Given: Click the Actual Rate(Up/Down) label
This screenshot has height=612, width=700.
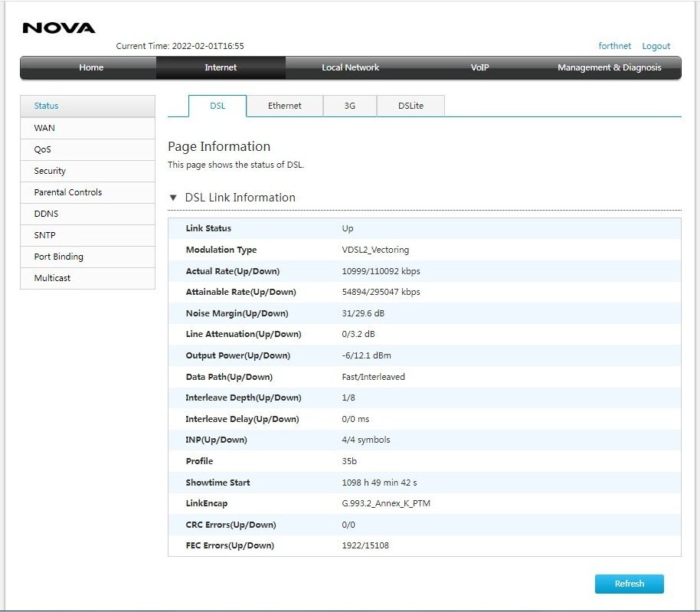Looking at the screenshot, I should point(233,271).
